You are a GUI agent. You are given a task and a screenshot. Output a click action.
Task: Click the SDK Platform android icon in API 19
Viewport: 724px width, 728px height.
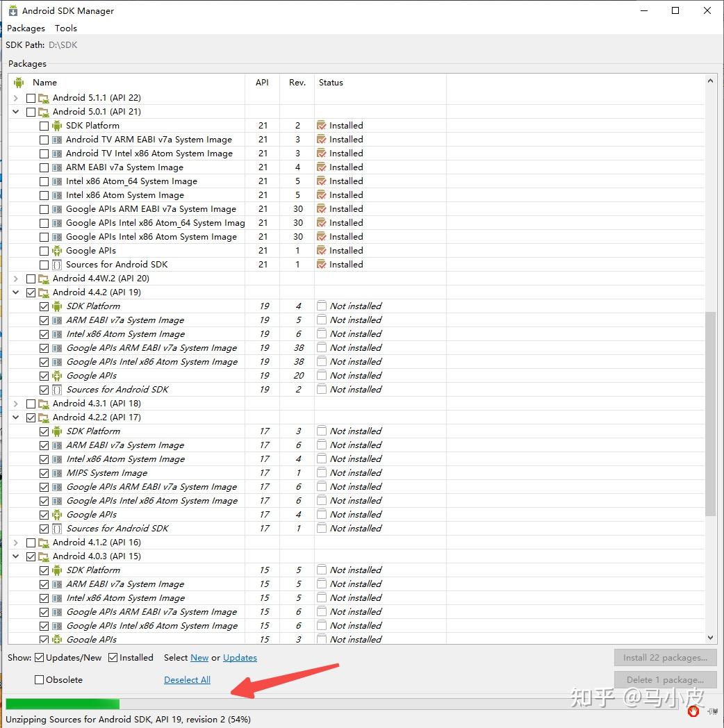tap(57, 306)
